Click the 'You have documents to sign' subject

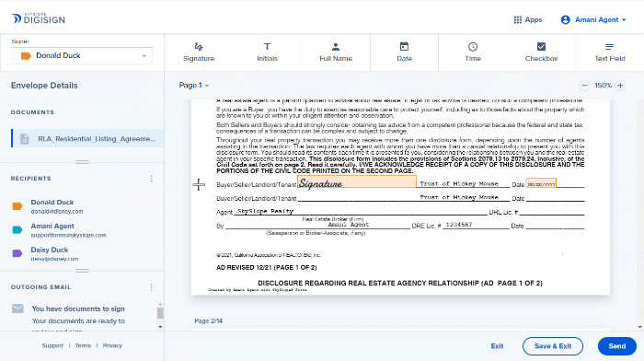(78, 309)
